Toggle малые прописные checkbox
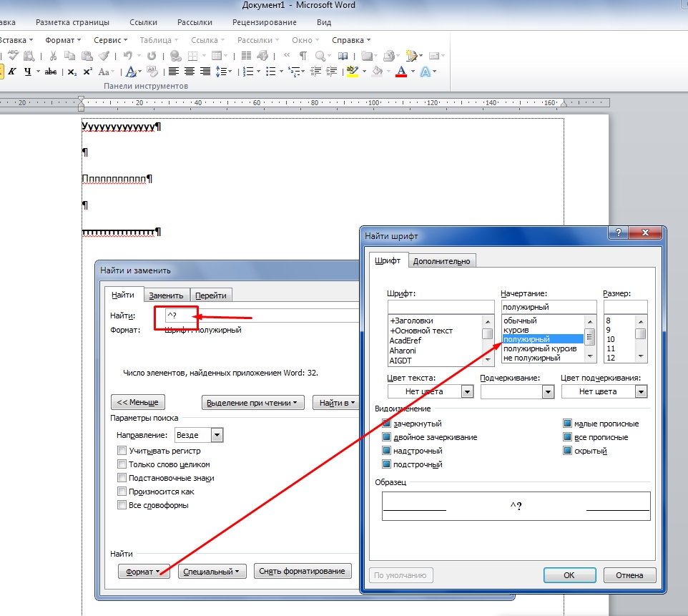 click(567, 424)
